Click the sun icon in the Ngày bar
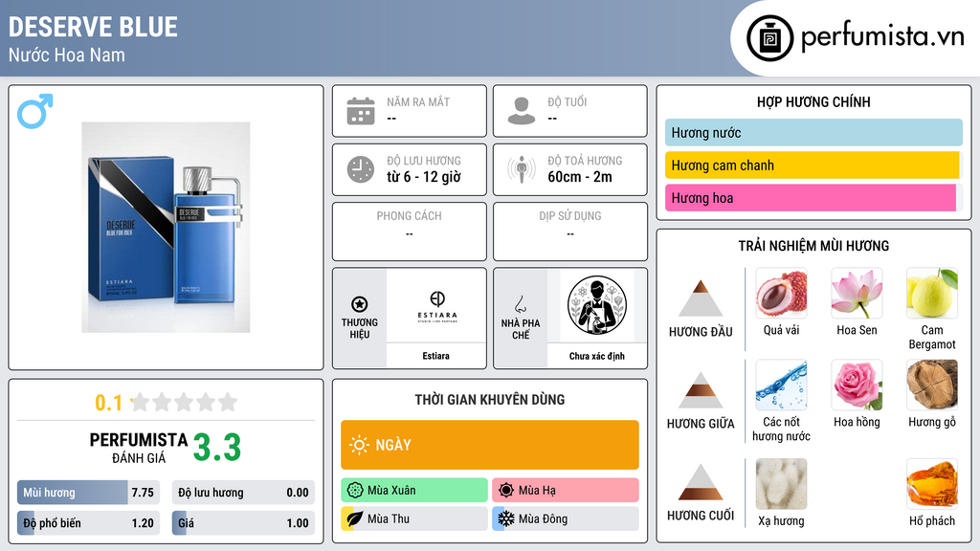The height and width of the screenshot is (551, 980). [359, 445]
